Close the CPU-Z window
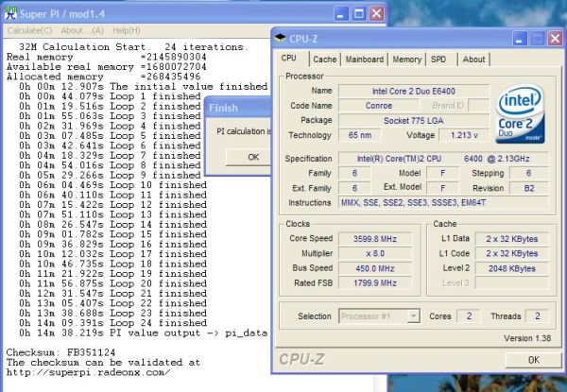 [555, 39]
